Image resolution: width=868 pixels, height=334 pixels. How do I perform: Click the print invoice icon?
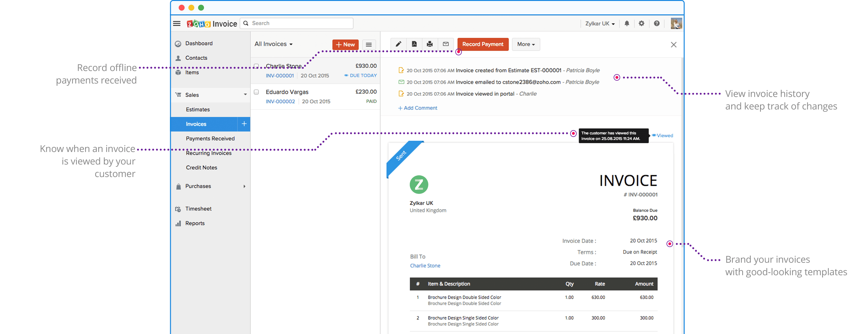tap(430, 44)
